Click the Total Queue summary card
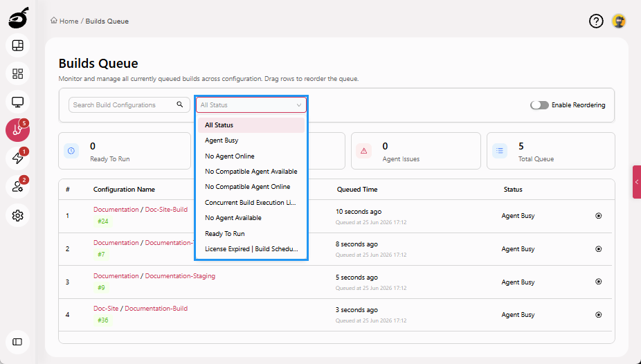 (x=550, y=151)
